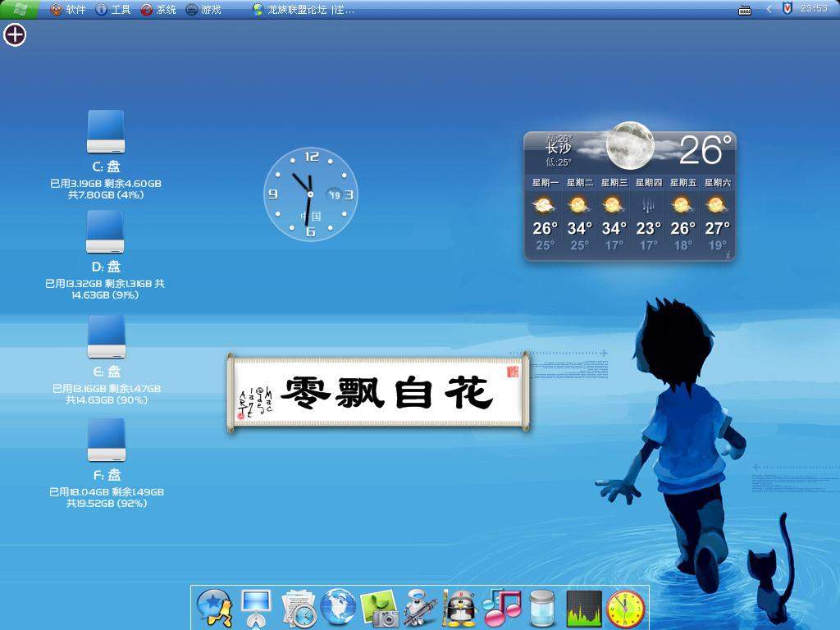Screen dimensions: 840x630
Task: Open the chat bubble star icon in the dock
Action: pyautogui.click(x=214, y=609)
